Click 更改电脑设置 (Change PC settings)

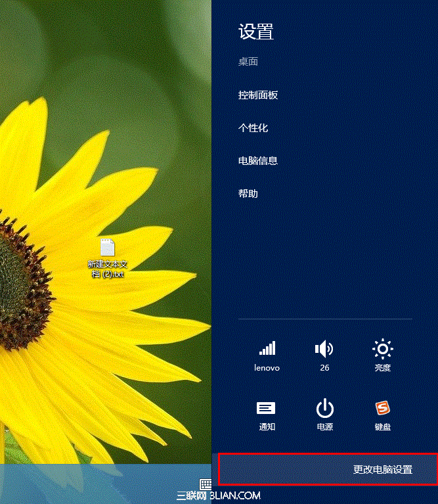(328, 469)
